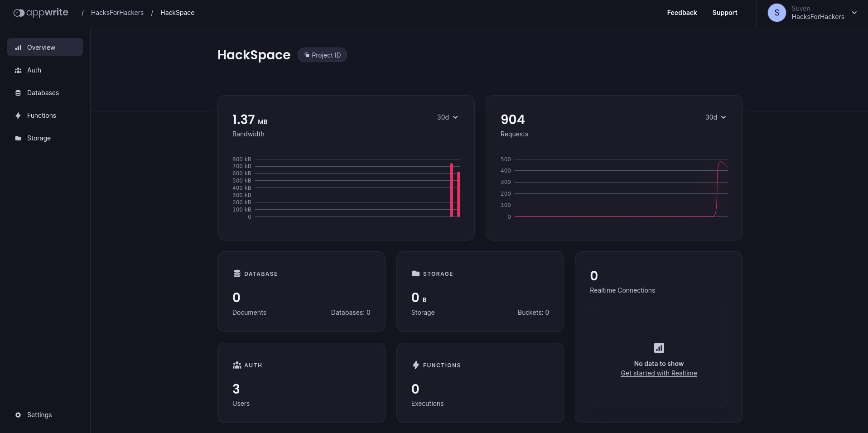The image size is (868, 433).
Task: Click the copy icon in Project ID pill
Action: coord(307,55)
